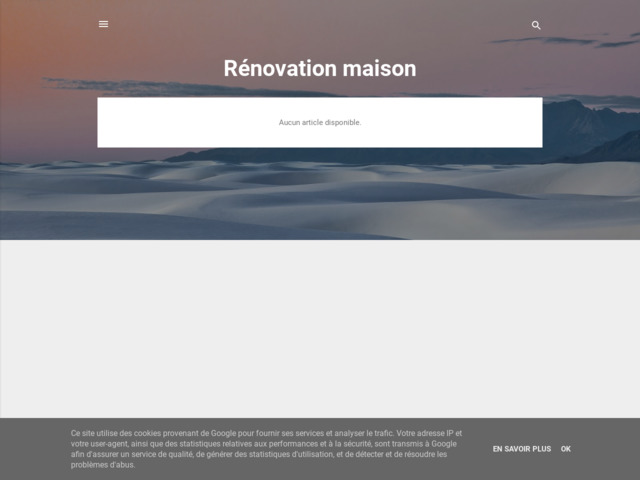
Task: Accept cookies with the OK button
Action: click(x=566, y=449)
